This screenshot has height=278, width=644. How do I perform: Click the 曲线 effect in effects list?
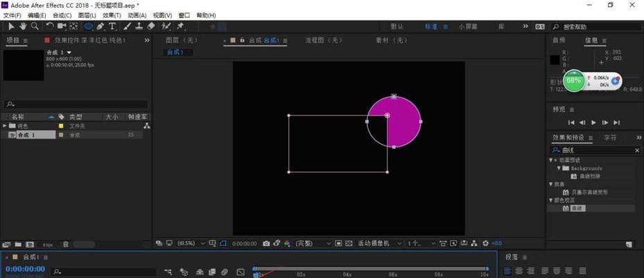[x=577, y=208]
